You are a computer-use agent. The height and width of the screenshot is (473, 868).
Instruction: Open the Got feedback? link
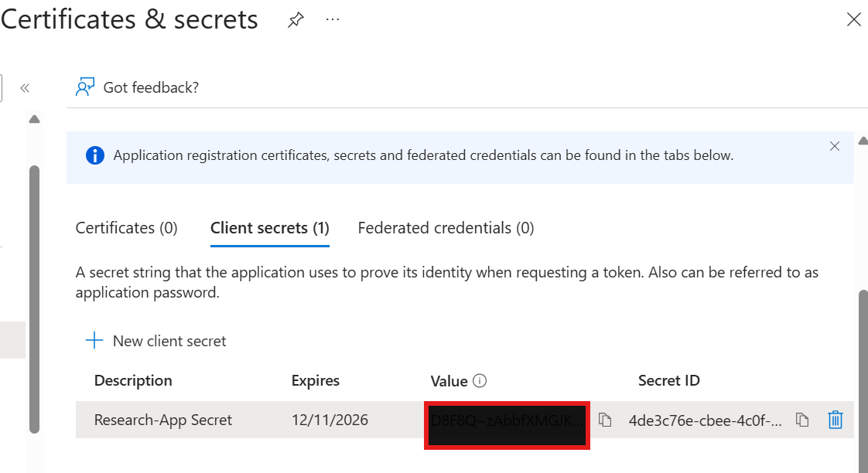pyautogui.click(x=151, y=87)
